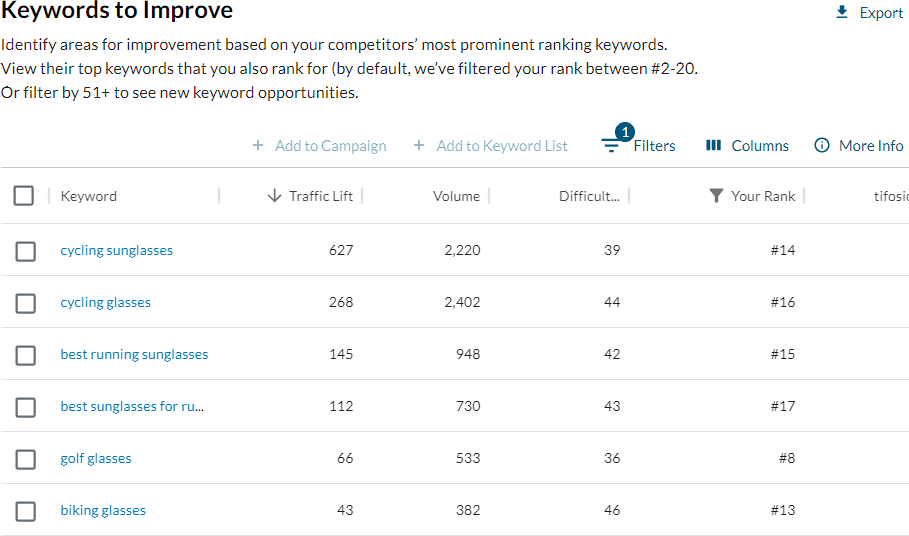Check the box for cycling sunglasses row
The image size is (909, 536).
(25, 251)
